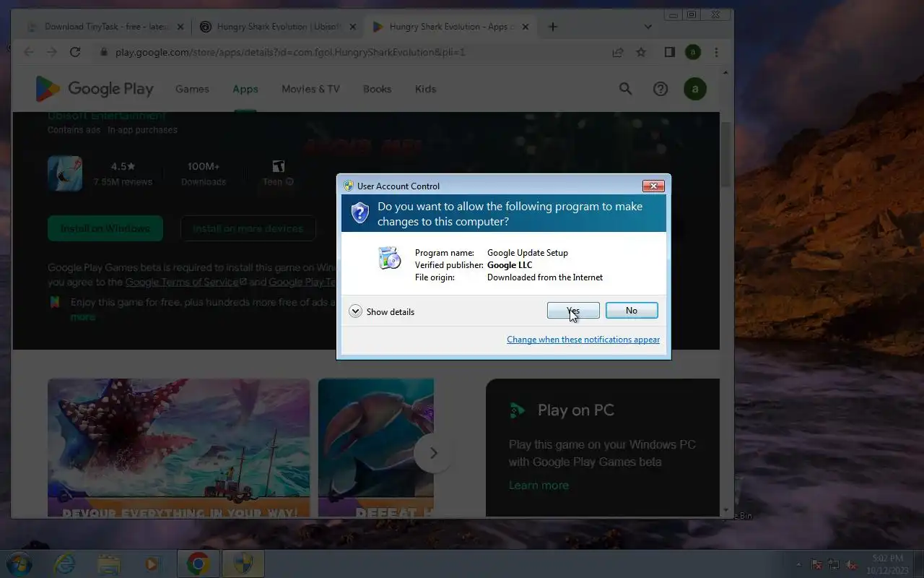Open Windows Media Player from taskbar
Image resolution: width=924 pixels, height=578 pixels.
coord(152,564)
